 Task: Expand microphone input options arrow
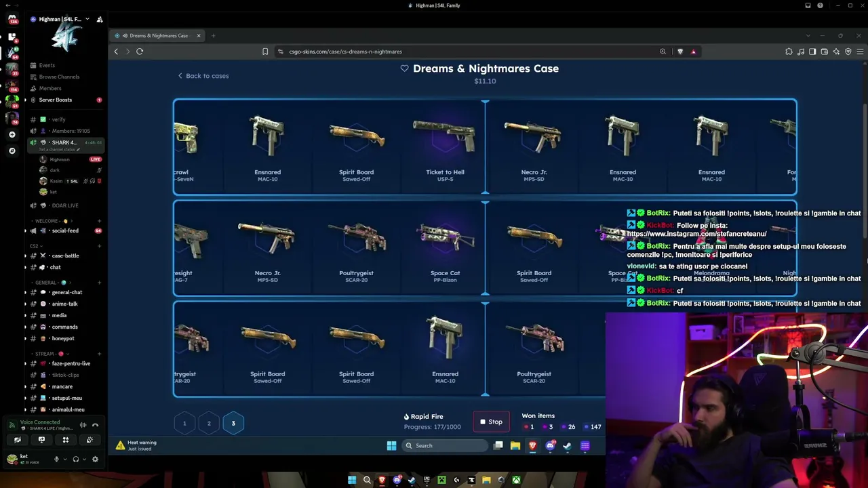[x=65, y=459]
